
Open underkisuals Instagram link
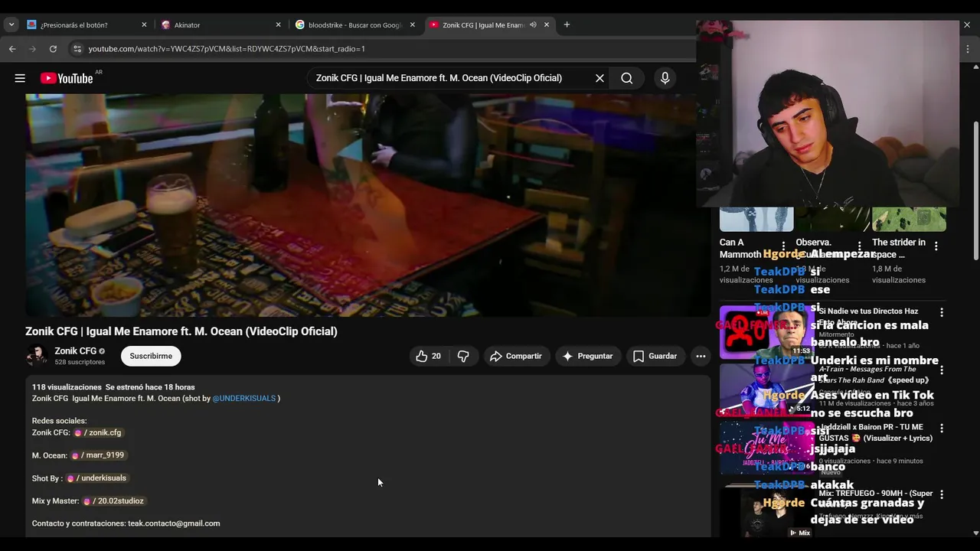click(96, 478)
